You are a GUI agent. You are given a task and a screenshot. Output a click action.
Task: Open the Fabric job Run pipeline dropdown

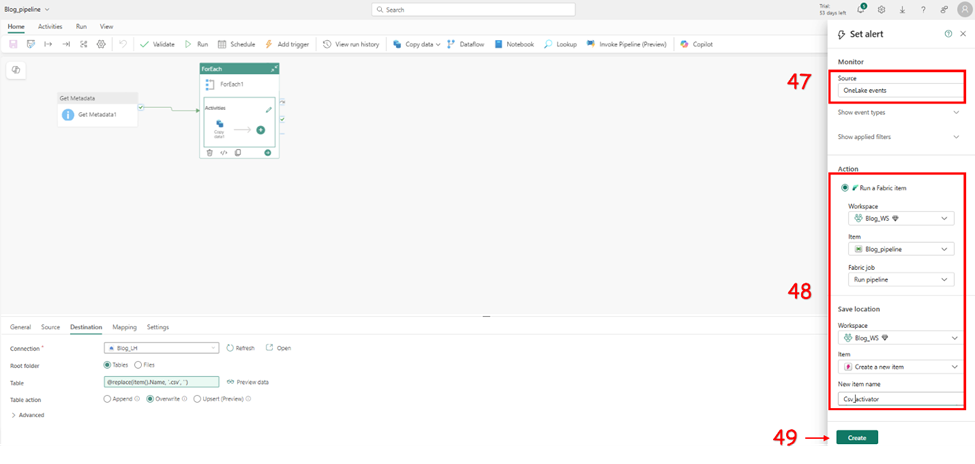point(901,280)
